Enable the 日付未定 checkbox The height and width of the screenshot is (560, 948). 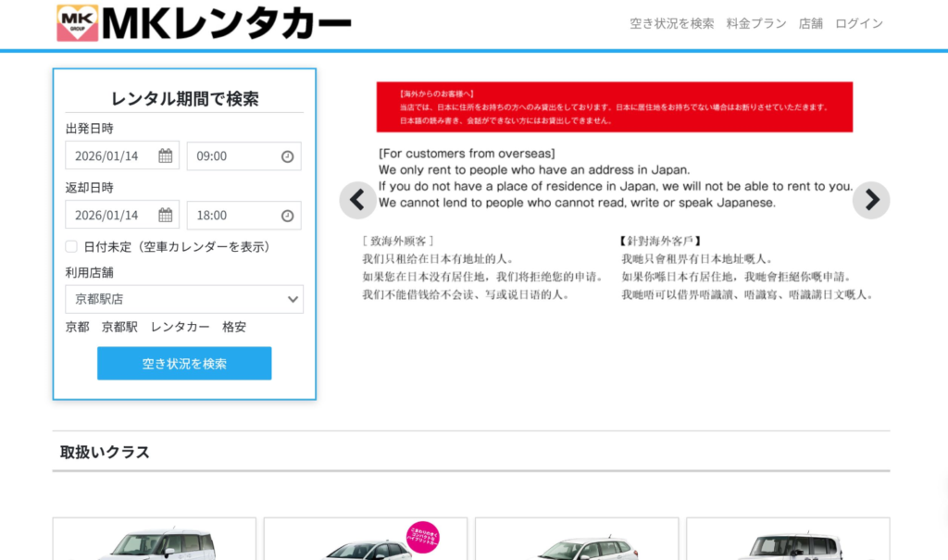pyautogui.click(x=71, y=247)
